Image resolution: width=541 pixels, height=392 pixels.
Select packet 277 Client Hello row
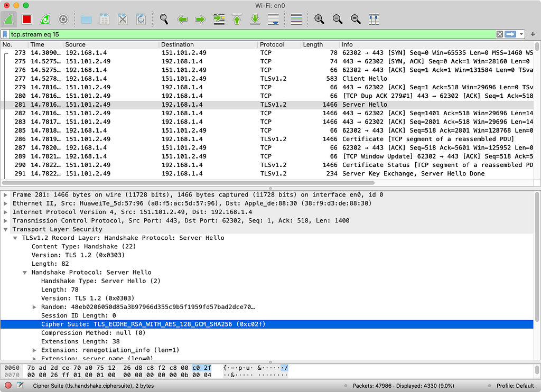267,79
